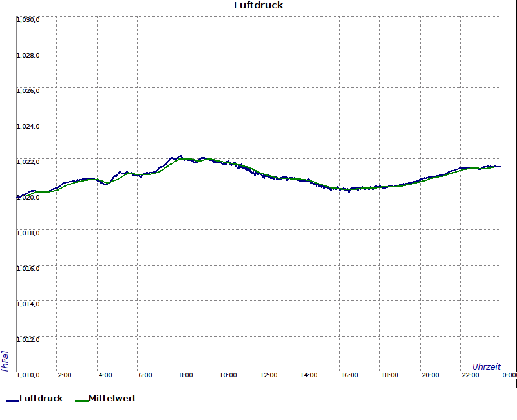Click the 0:00 time label
The height and width of the screenshot is (420, 517).
pyautogui.click(x=509, y=375)
